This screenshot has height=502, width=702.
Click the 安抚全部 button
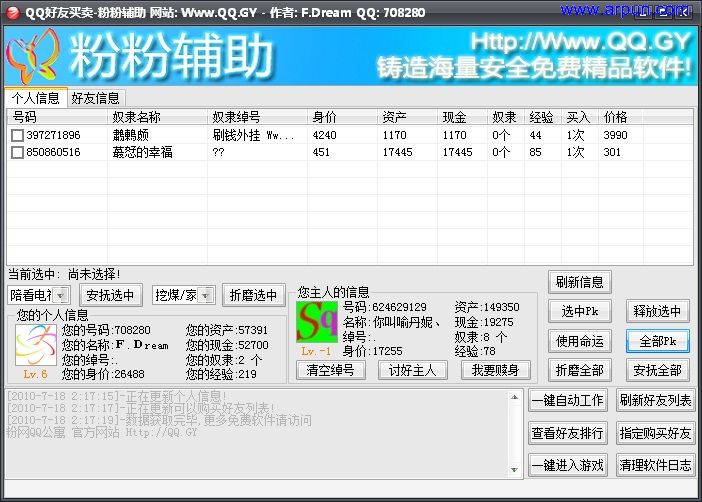click(x=657, y=370)
